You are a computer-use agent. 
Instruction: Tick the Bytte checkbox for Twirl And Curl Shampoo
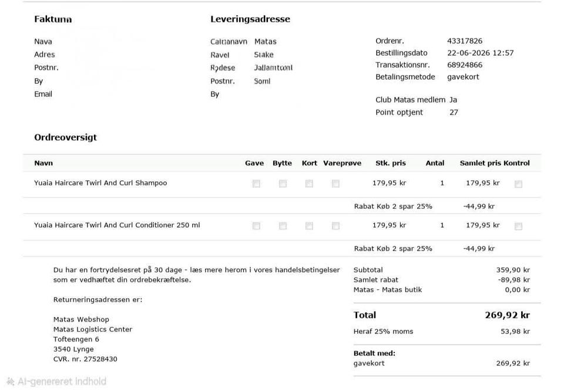coord(283,184)
